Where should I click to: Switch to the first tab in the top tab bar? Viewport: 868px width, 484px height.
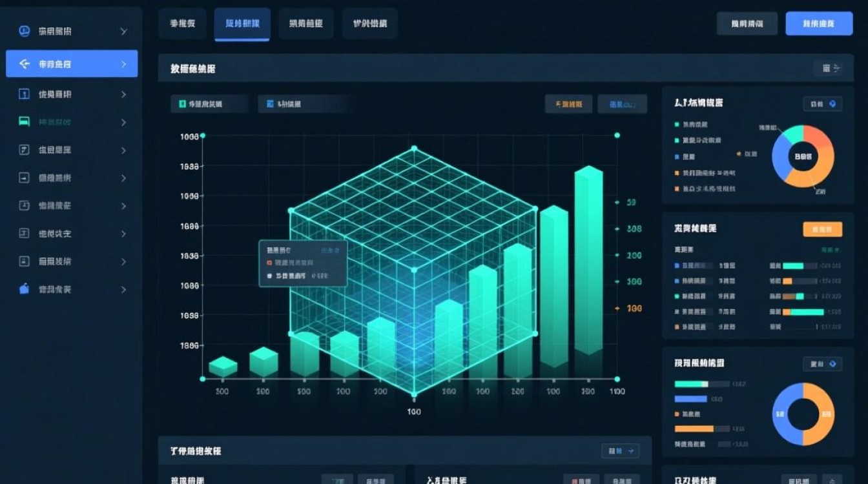coord(182,23)
